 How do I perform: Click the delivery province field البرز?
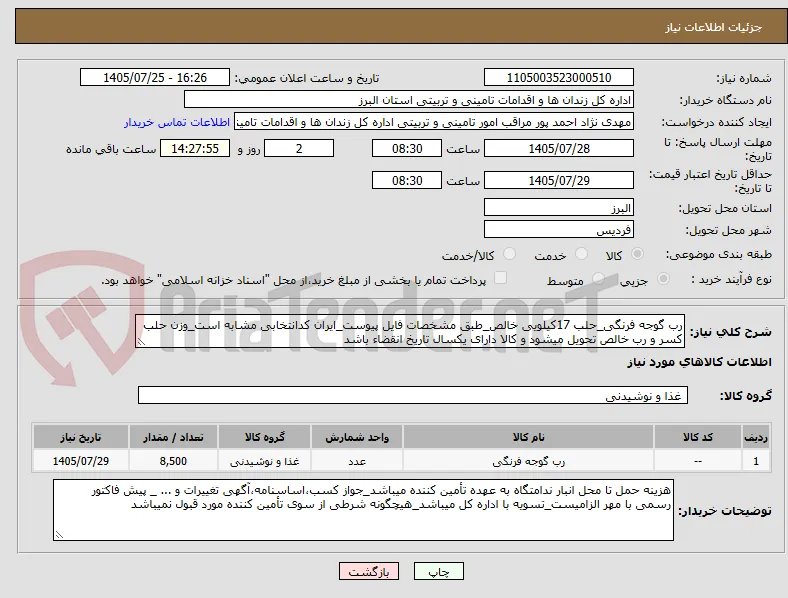pos(558,207)
